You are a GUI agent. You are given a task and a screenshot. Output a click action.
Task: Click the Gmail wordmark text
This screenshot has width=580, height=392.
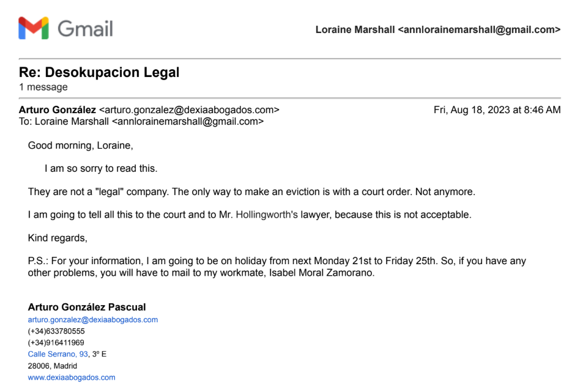point(85,29)
